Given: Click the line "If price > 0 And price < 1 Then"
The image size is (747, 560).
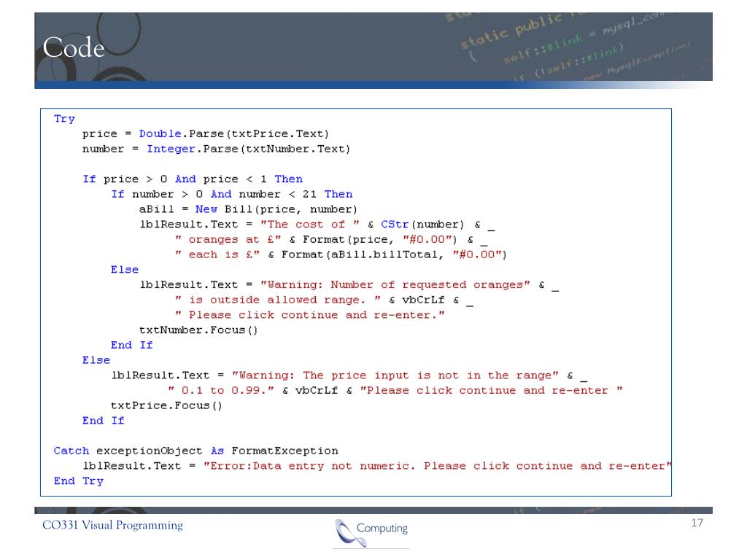Looking at the screenshot, I should (x=193, y=179).
